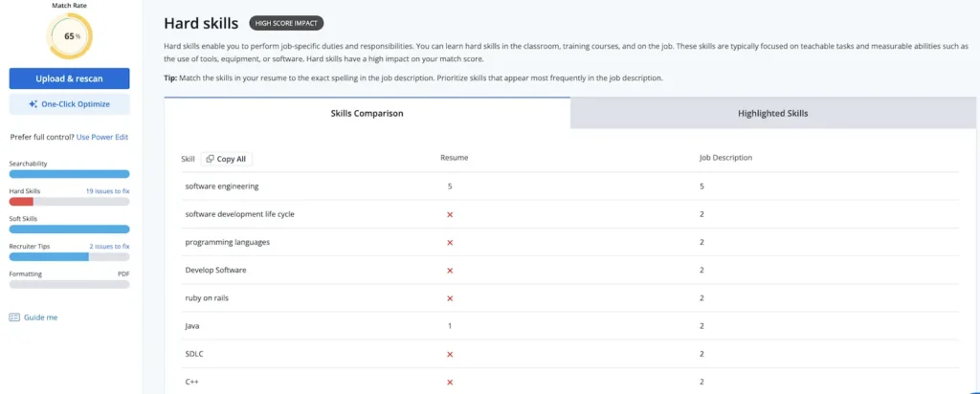
Task: Select the software development life cycle skill
Action: tap(239, 214)
